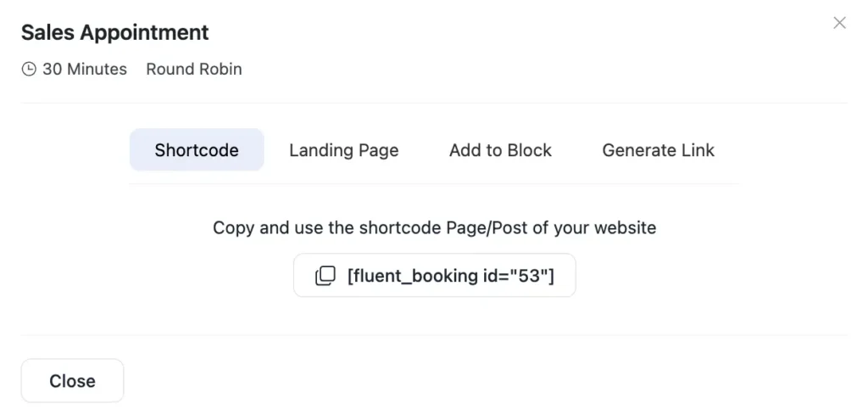Select the Shortcode tab

click(197, 150)
